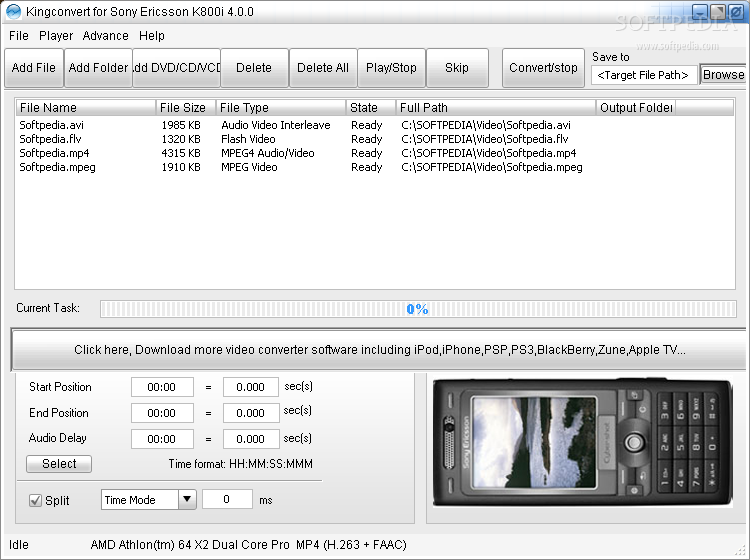The height and width of the screenshot is (560, 750).
Task: Maximize the Kingconvert window
Action: pos(718,11)
